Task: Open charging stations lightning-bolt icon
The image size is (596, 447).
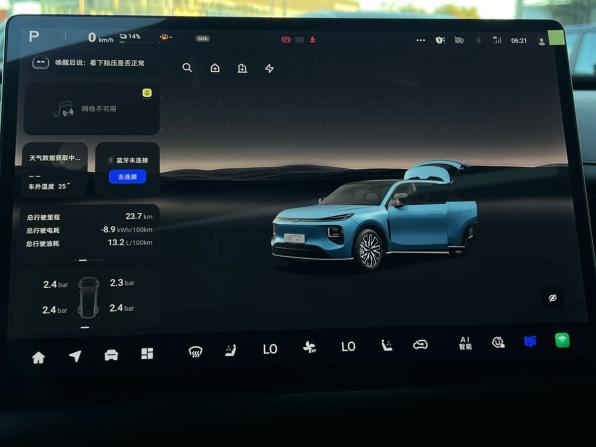Action: pos(269,68)
